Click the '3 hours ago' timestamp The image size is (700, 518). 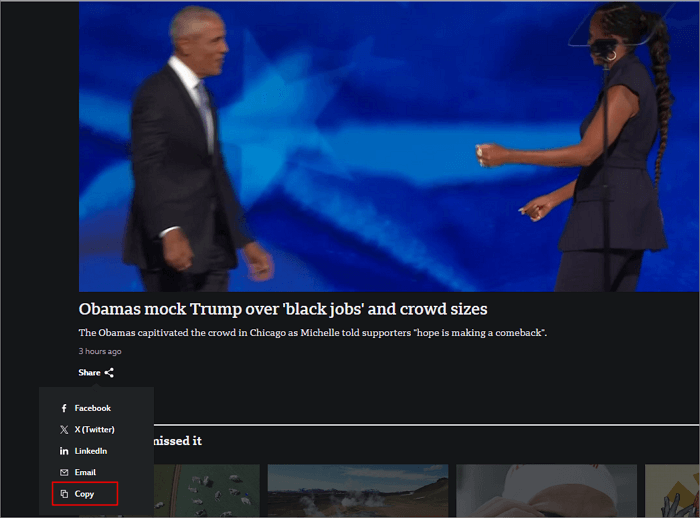(100, 351)
